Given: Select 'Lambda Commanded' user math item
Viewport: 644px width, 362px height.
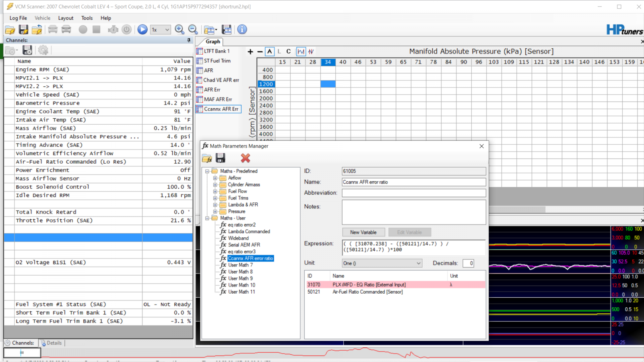Looking at the screenshot, I should 249,232.
